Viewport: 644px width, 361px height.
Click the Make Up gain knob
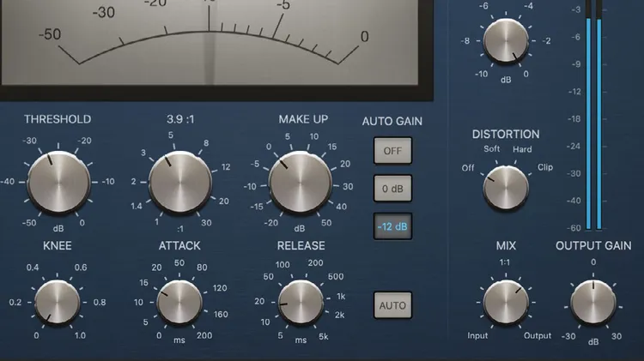coord(300,182)
